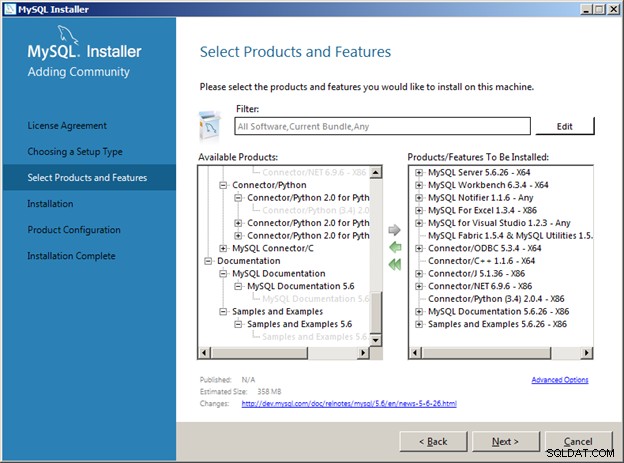The height and width of the screenshot is (463, 624).
Task: Click the MySQL Installer title bar icon
Action: pyautogui.click(x=10, y=9)
